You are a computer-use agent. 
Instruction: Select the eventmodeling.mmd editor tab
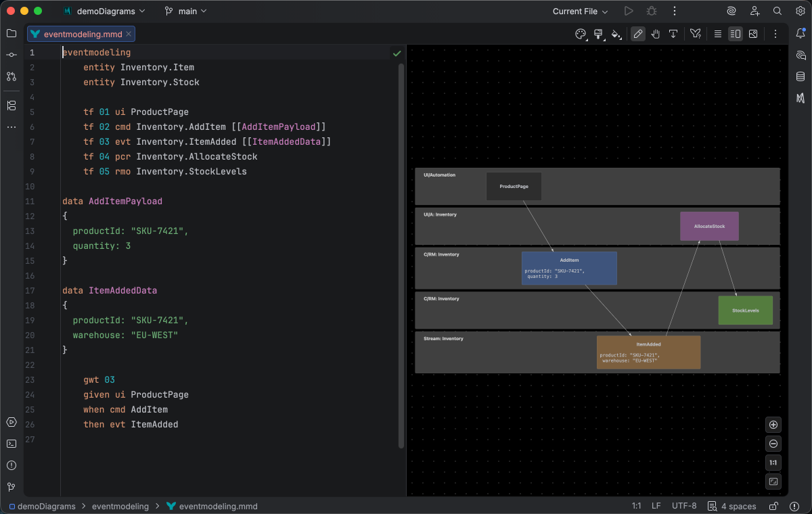(81, 34)
